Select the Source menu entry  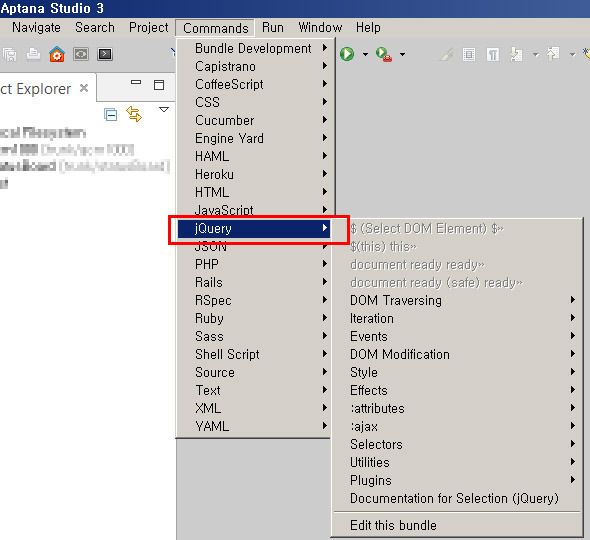click(254, 372)
